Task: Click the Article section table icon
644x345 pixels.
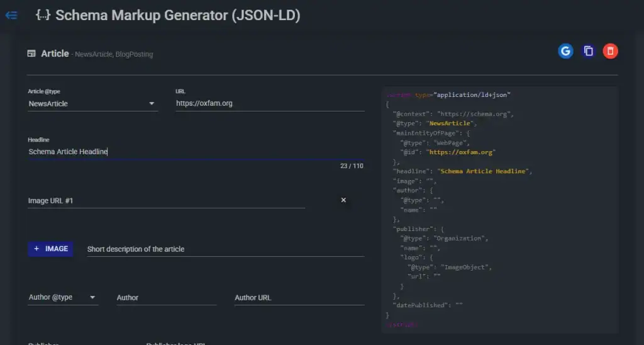Action: (x=31, y=54)
